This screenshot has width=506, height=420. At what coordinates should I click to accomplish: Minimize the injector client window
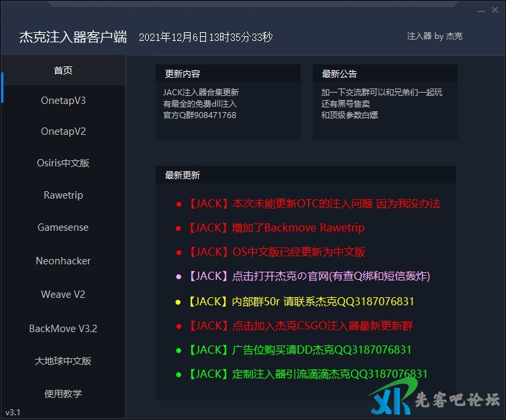pyautogui.click(x=480, y=11)
